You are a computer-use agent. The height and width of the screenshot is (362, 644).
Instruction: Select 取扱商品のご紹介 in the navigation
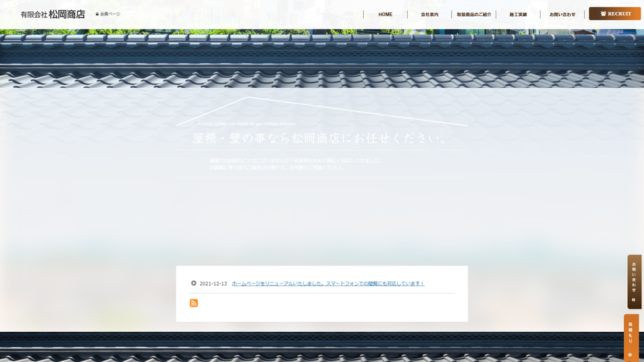click(474, 14)
